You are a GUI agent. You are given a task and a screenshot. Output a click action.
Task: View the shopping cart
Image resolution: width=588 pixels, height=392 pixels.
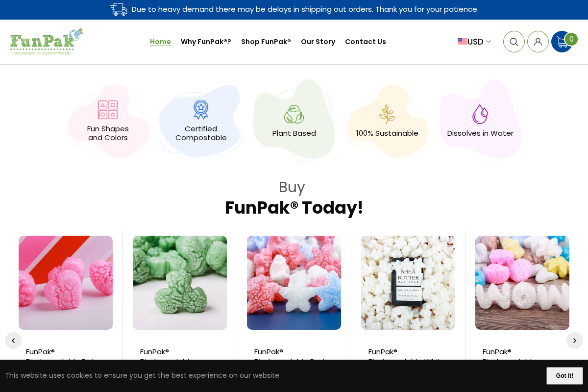562,42
